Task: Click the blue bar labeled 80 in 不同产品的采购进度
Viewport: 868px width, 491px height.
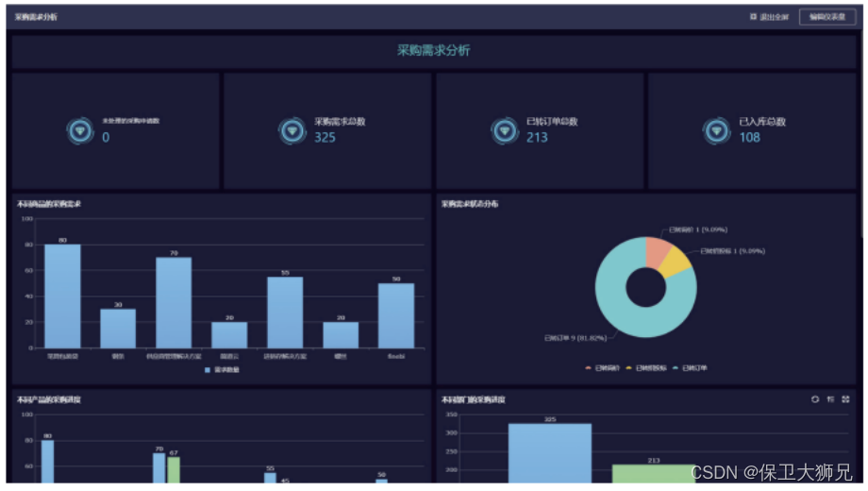Action: 47,462
